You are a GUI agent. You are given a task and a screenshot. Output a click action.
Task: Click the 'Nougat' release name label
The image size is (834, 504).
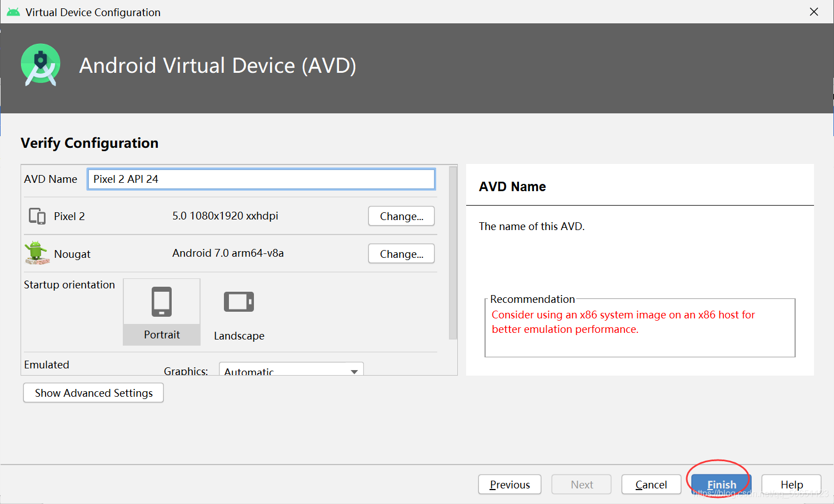click(x=72, y=254)
